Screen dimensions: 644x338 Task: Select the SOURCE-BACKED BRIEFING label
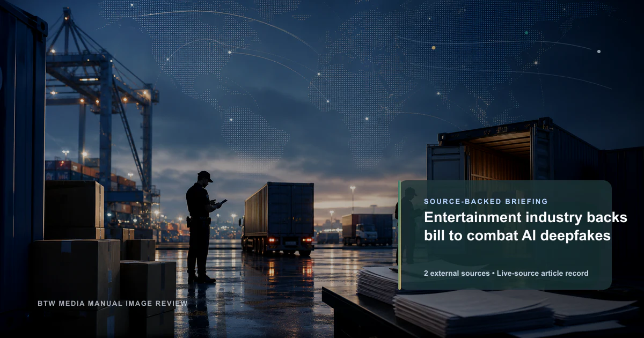tap(486, 201)
